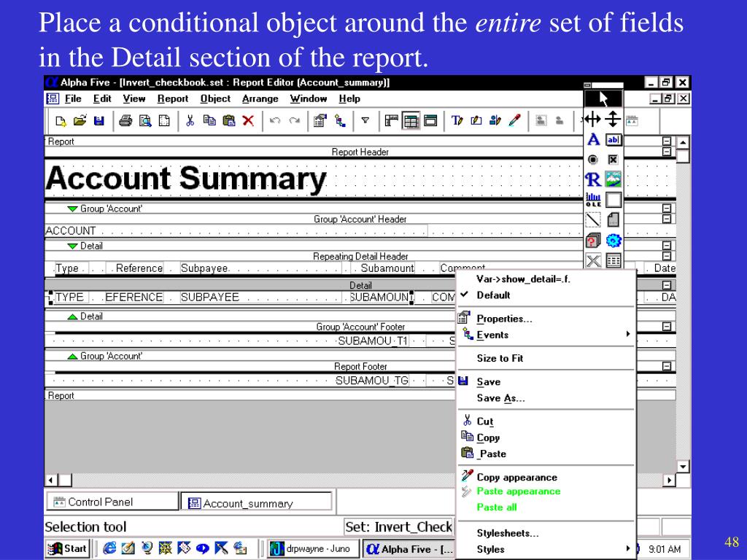747x560 pixels.
Task: Switch to drpwayne - Juno taskbar button
Action: point(312,548)
